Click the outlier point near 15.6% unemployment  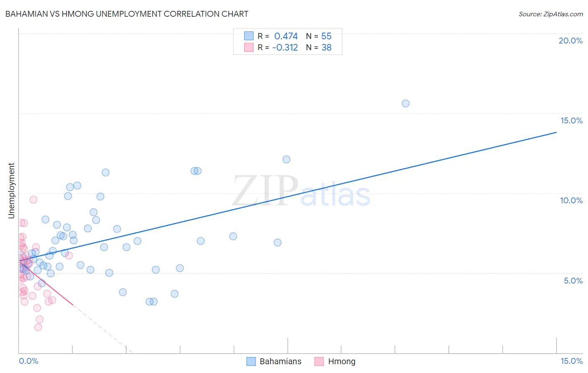[x=405, y=103]
